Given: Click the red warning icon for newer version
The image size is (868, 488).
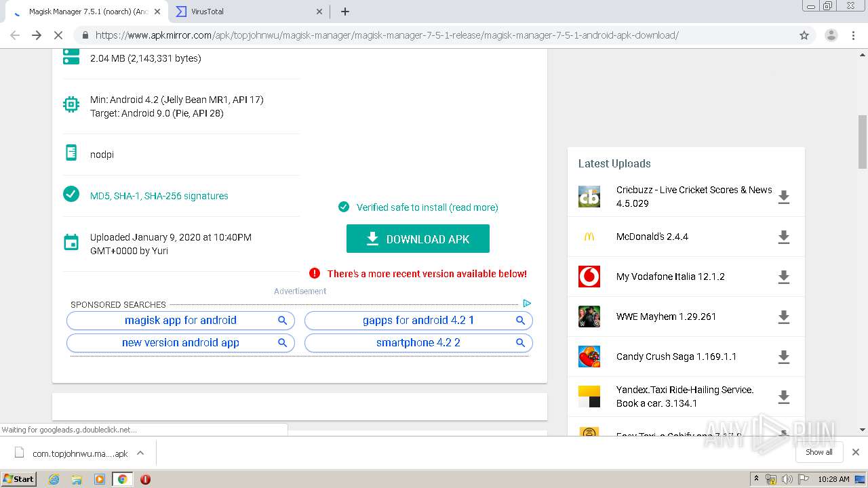Looking at the screenshot, I should [315, 273].
